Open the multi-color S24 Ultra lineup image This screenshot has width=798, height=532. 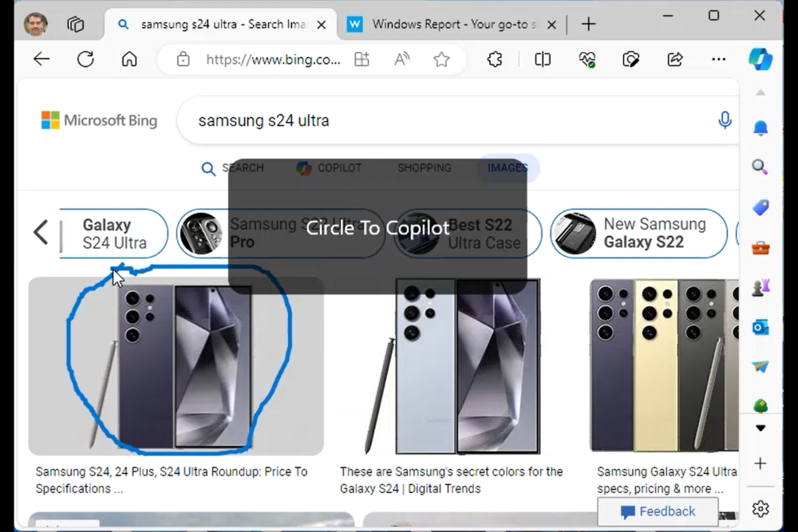(x=664, y=365)
